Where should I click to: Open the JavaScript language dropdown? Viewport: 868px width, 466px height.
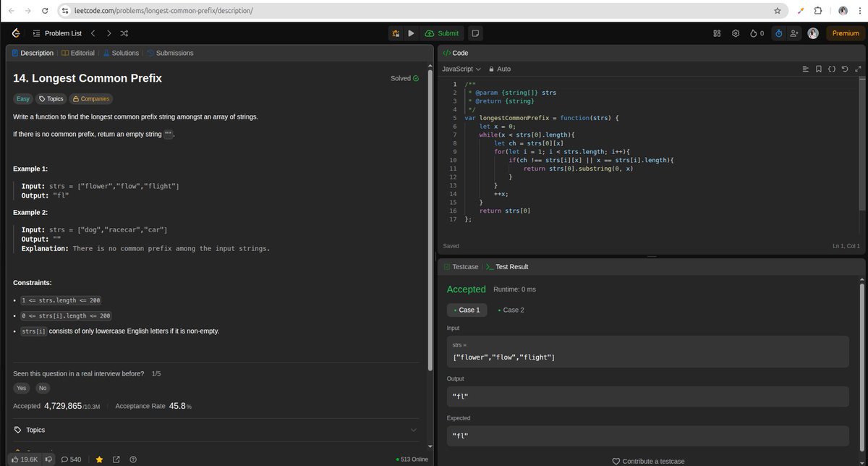coord(461,69)
